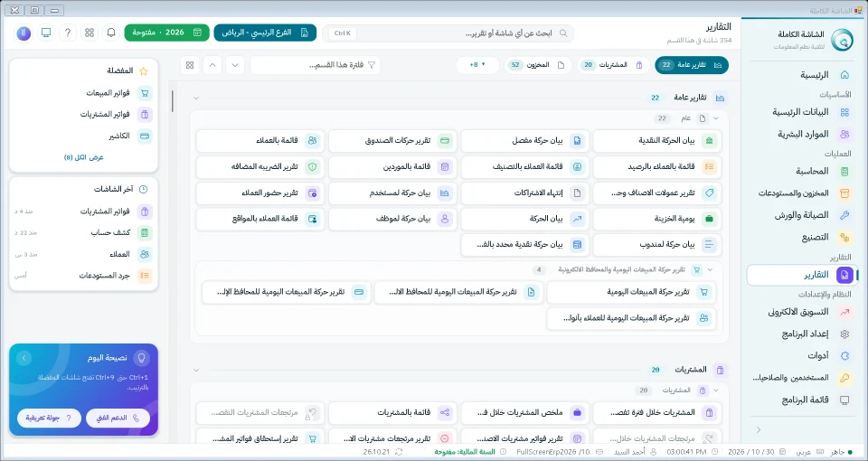Click the wrench icon beside الصيانة والورش

pos(844,215)
